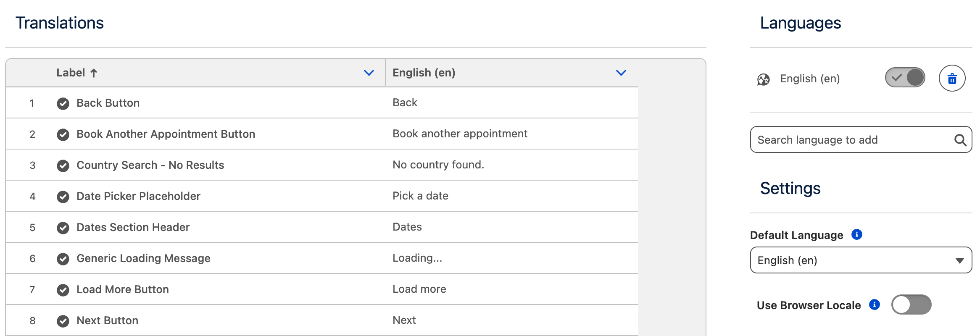
Task: Click the English (en) column header text
Action: (424, 73)
